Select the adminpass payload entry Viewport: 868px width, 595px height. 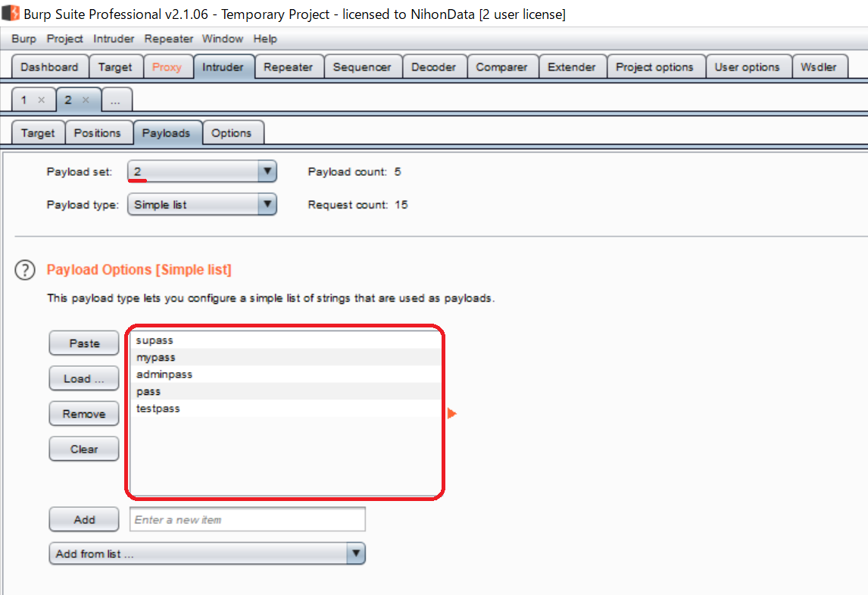coord(286,374)
